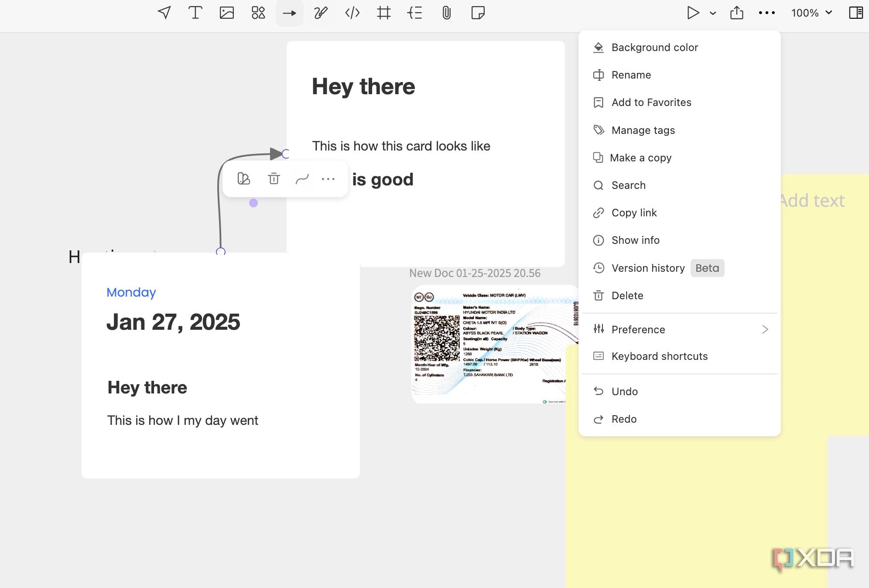Add a mind map element

pyautogui.click(x=415, y=13)
